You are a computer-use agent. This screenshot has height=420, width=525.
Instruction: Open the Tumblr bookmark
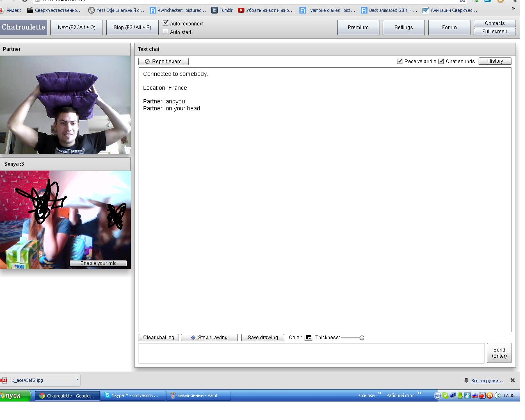222,10
